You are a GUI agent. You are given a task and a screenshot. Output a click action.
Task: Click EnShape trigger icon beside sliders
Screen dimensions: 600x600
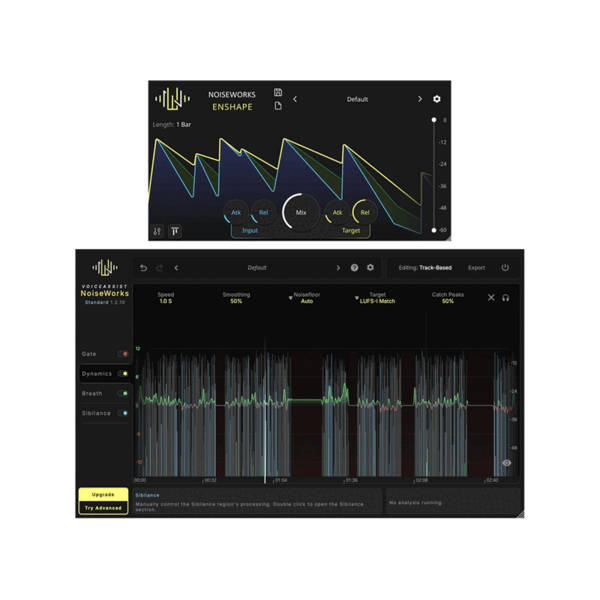(x=175, y=231)
